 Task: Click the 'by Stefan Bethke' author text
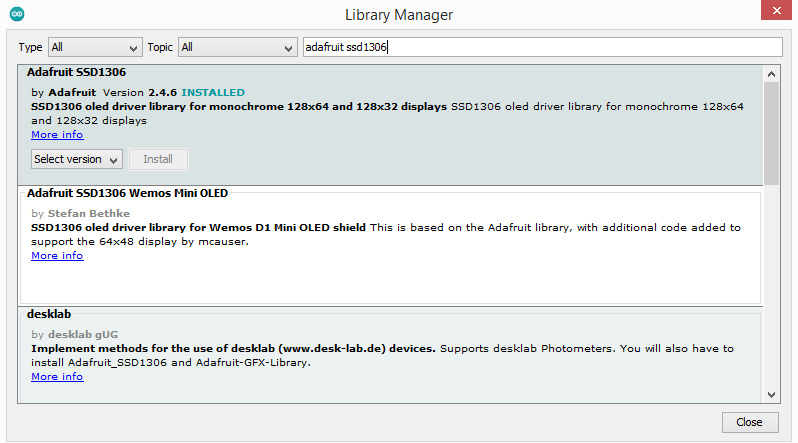click(x=80, y=214)
